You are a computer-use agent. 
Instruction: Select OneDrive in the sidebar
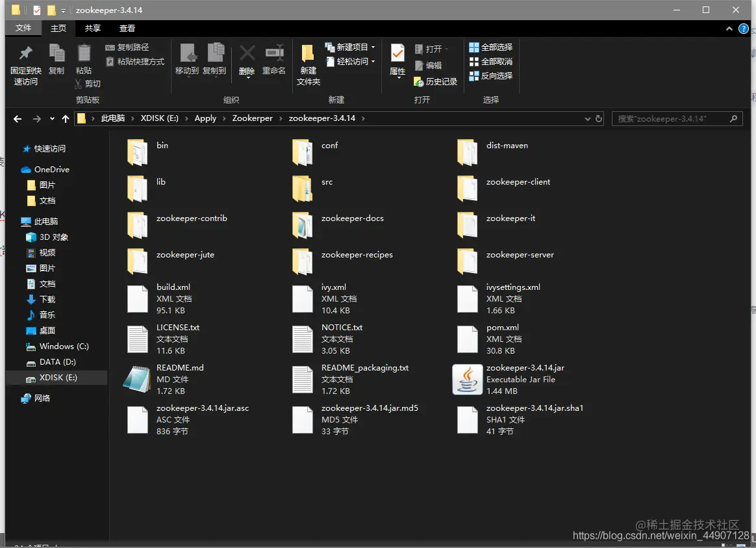(x=45, y=169)
